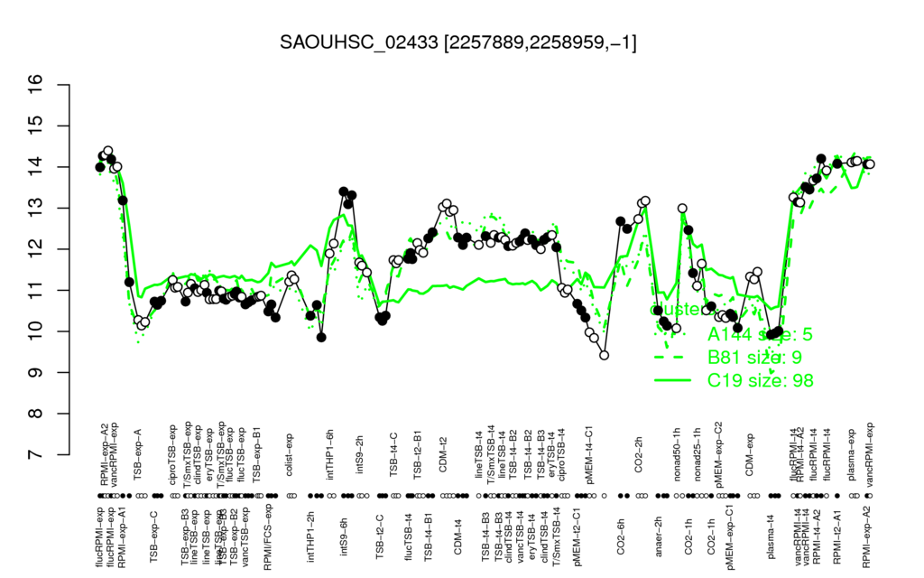Click the x-axis label RPMI/FCS-exp
The height and width of the screenshot is (578, 924).
point(267,538)
